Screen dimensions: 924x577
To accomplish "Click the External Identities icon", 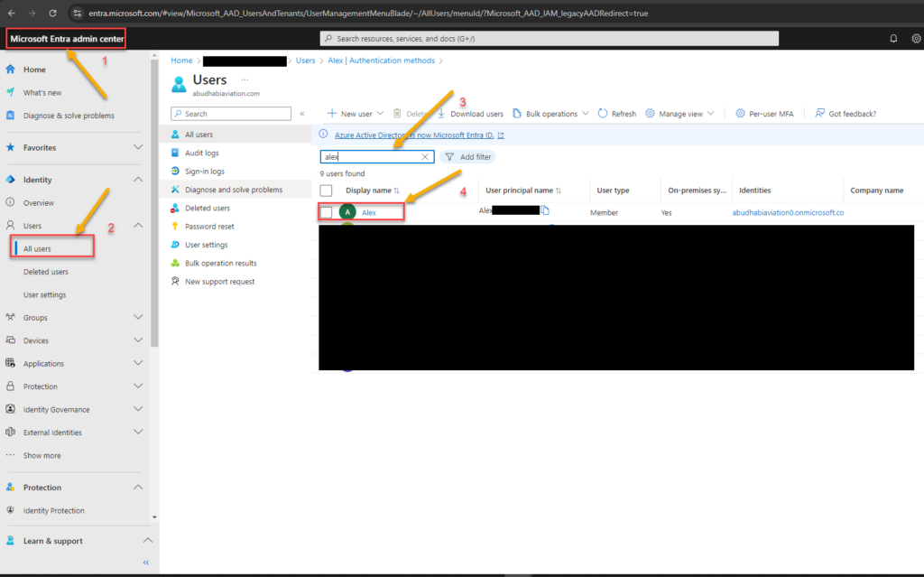I will click(10, 432).
